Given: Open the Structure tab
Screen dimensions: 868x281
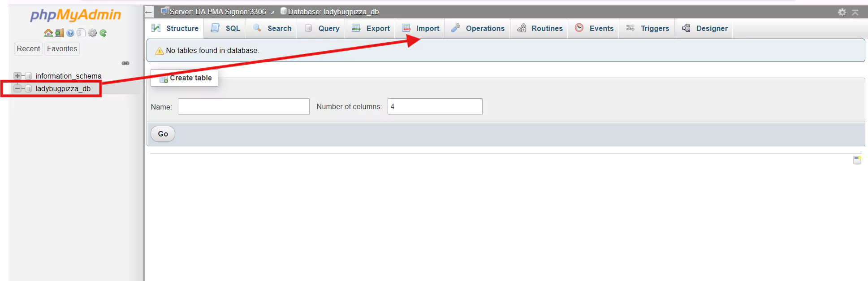Looking at the screenshot, I should (175, 28).
